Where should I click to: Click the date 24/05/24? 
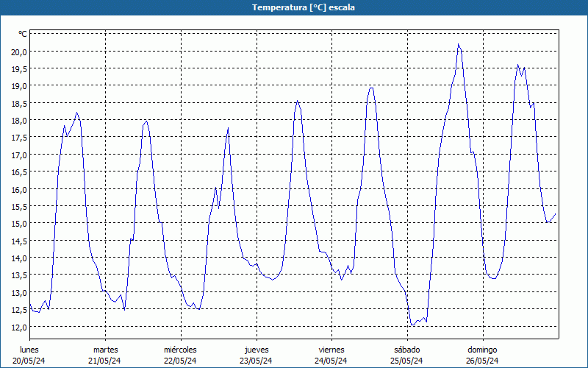point(331,361)
